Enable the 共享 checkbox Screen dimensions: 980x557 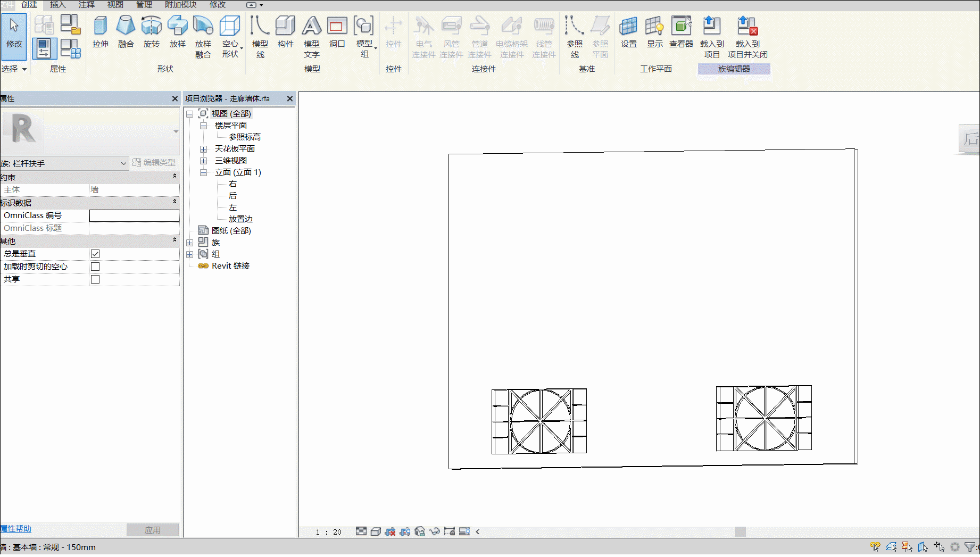[x=95, y=279]
